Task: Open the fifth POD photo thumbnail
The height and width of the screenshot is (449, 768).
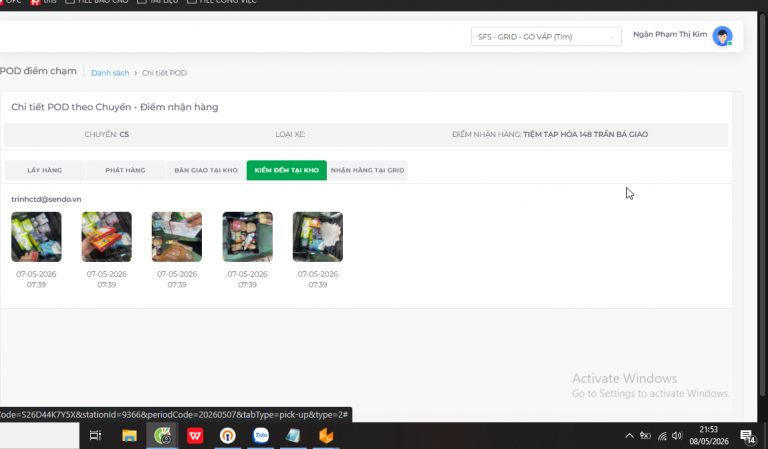Action: coord(317,236)
